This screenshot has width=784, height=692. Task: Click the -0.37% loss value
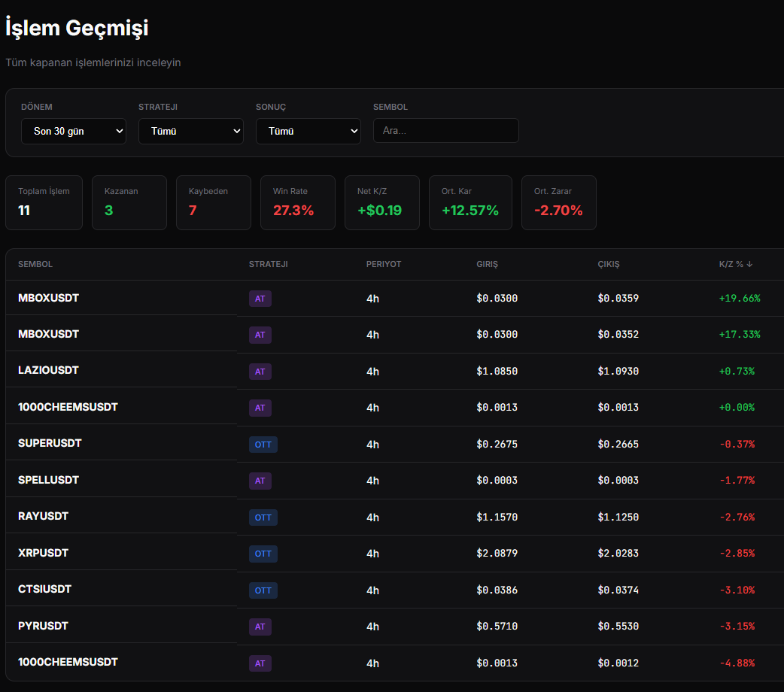[x=737, y=445]
